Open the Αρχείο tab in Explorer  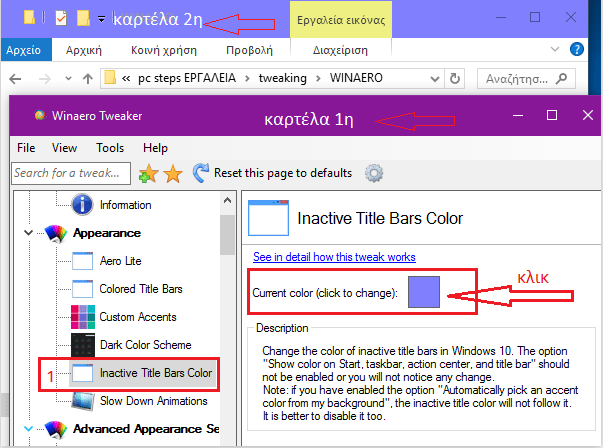coord(24,50)
